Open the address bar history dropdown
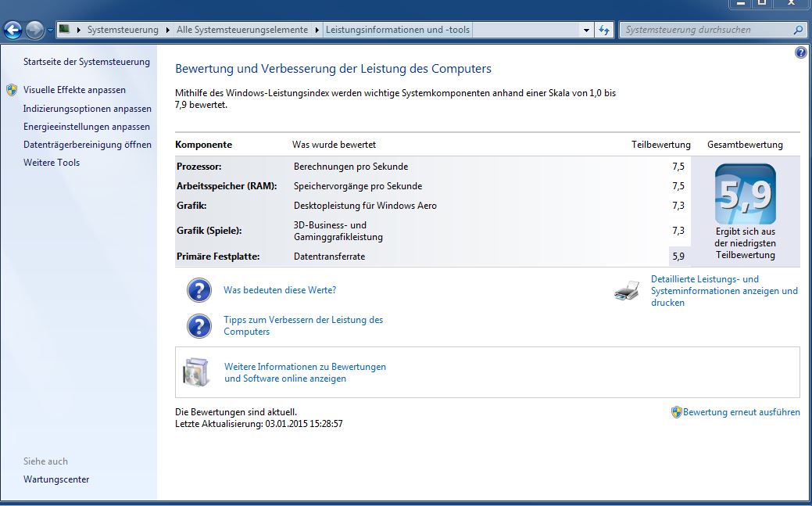This screenshot has width=812, height=506. 586,30
